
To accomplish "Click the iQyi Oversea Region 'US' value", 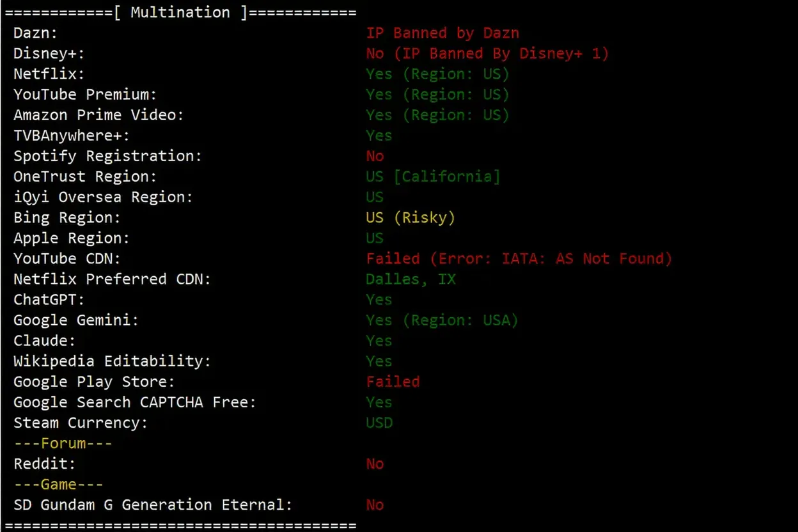I will coord(375,197).
